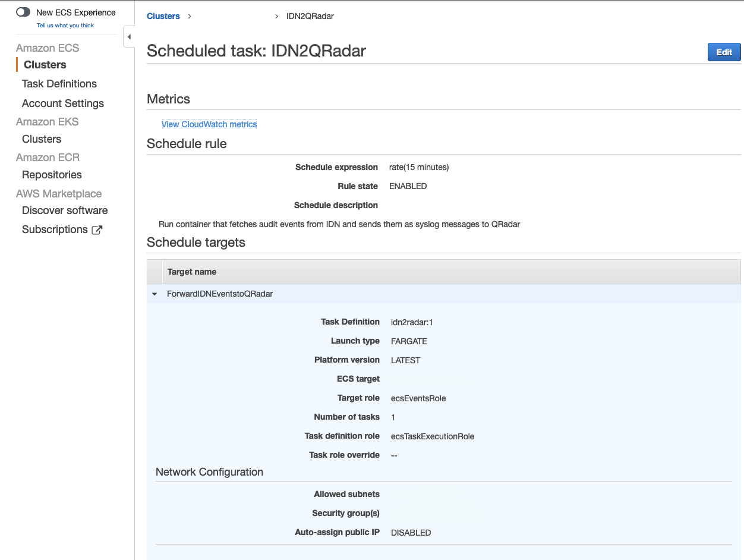The image size is (744, 560).
Task: Click the Scheduled task: IDN2QRadar title
Action: 256,51
